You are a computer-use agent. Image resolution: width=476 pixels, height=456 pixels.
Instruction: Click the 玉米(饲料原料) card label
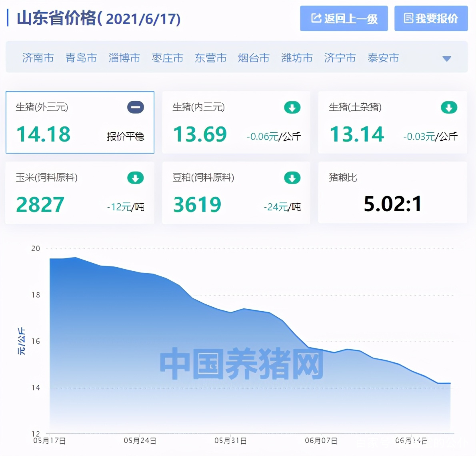[x=47, y=177]
